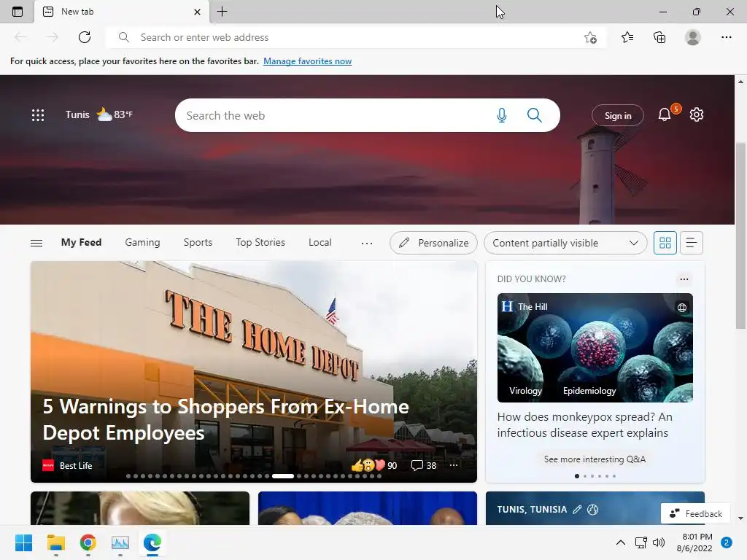This screenshot has width=747, height=560.
Task: Open the Top Stories tab
Action: [x=260, y=242]
